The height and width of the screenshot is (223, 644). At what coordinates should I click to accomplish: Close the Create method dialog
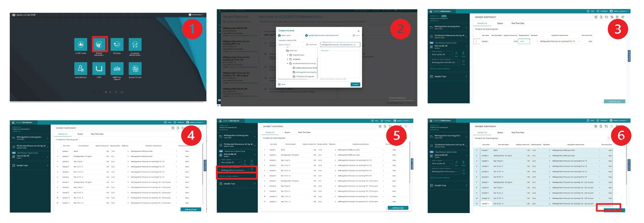point(358,31)
